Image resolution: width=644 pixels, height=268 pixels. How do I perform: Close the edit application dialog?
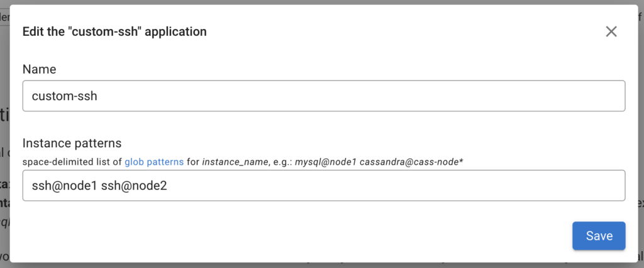coord(611,31)
